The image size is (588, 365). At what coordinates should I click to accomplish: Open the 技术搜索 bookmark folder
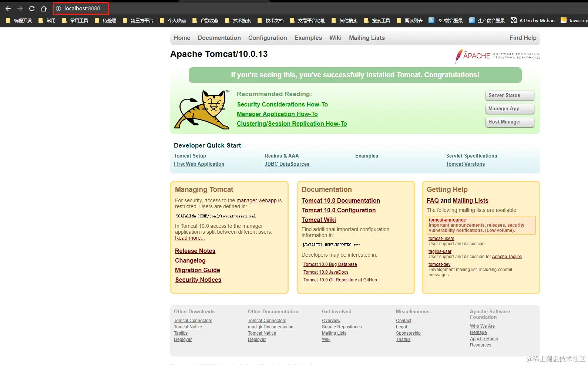238,21
